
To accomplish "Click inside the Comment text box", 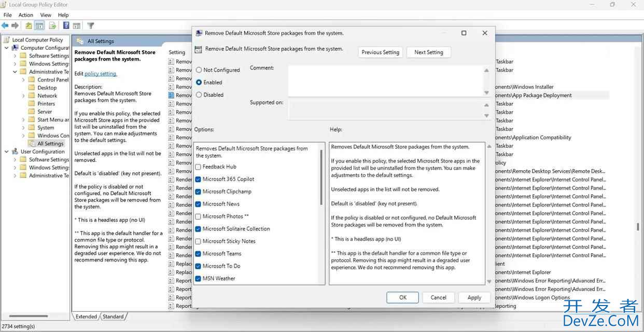I will coord(385,80).
